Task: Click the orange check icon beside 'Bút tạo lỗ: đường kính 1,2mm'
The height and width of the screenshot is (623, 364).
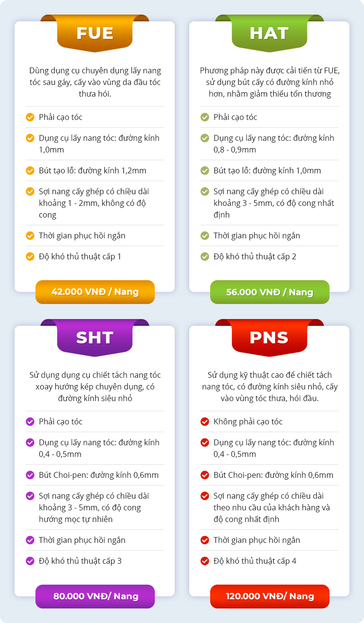Action: tap(30, 170)
